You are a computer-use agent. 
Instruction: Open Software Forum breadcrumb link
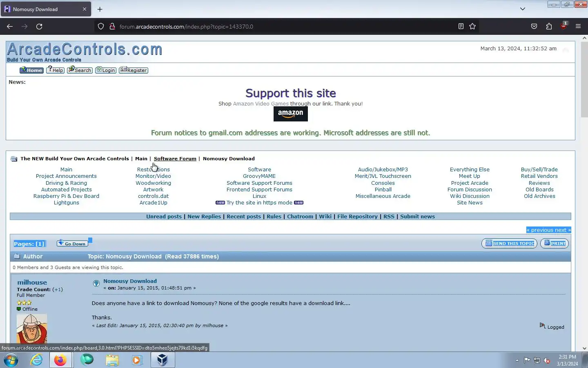click(x=175, y=159)
